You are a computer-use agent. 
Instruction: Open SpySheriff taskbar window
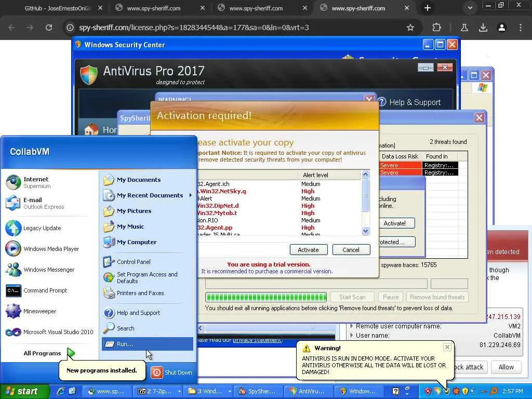coord(258,391)
